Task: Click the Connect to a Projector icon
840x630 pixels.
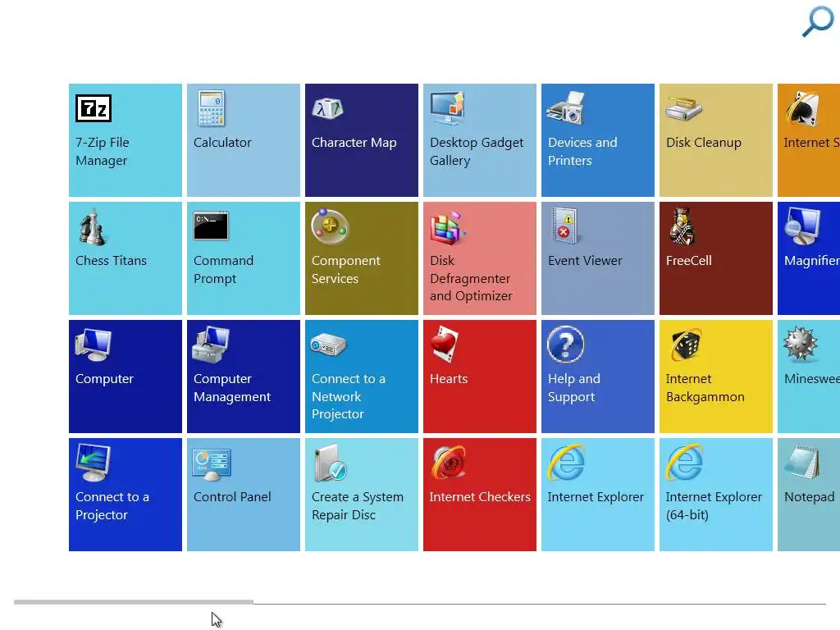Action: pyautogui.click(x=94, y=463)
